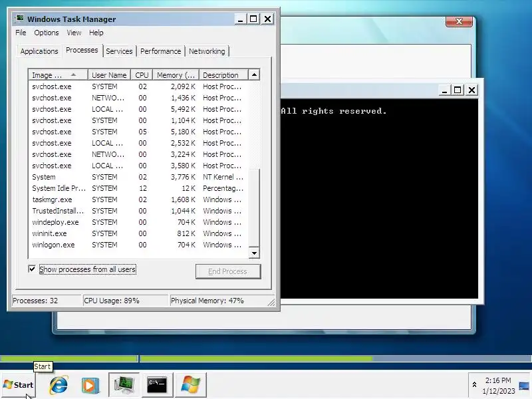The height and width of the screenshot is (399, 532).
Task: Maximize the Windows Task Manager window
Action: click(x=253, y=19)
